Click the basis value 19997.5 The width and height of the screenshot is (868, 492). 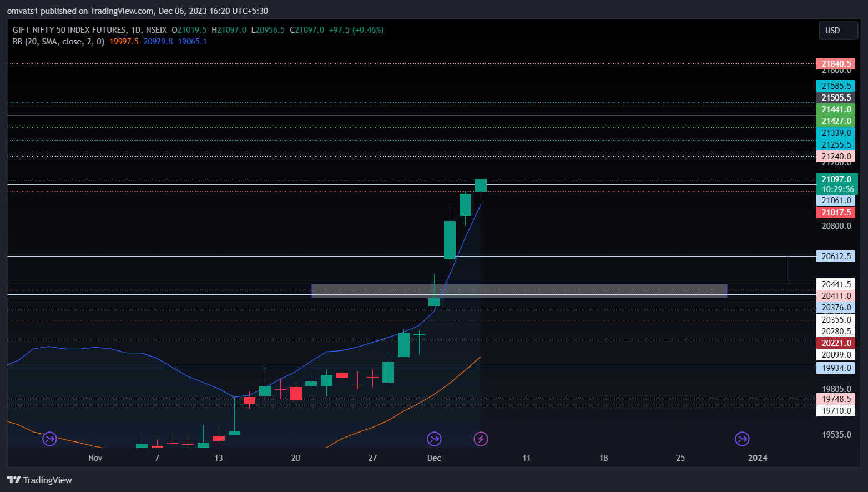tap(124, 42)
